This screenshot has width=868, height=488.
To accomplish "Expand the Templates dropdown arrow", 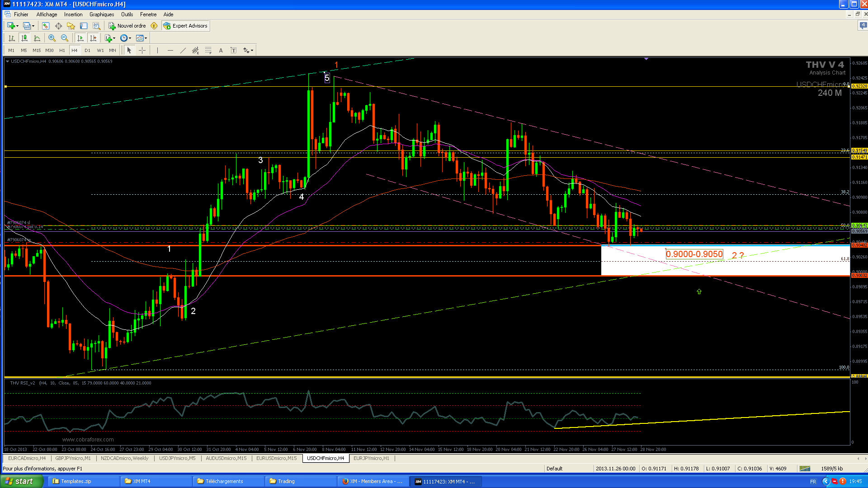I will [146, 38].
